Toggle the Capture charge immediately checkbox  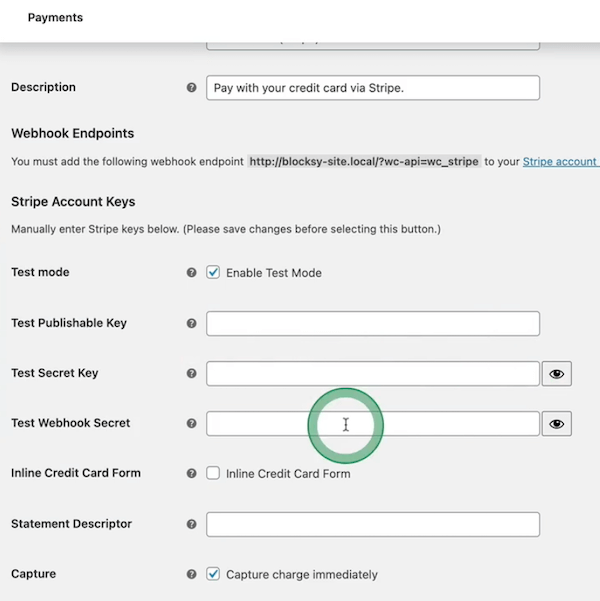point(213,574)
